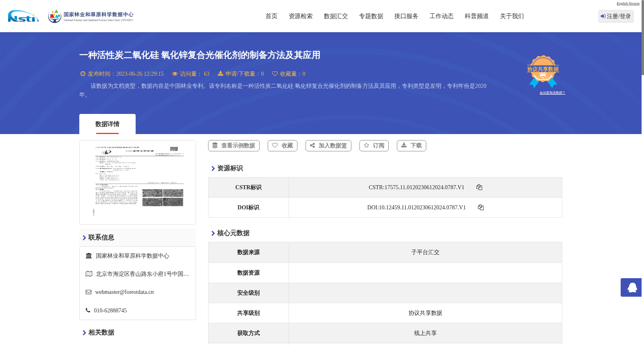Open the 首页 menu item

[271, 16]
